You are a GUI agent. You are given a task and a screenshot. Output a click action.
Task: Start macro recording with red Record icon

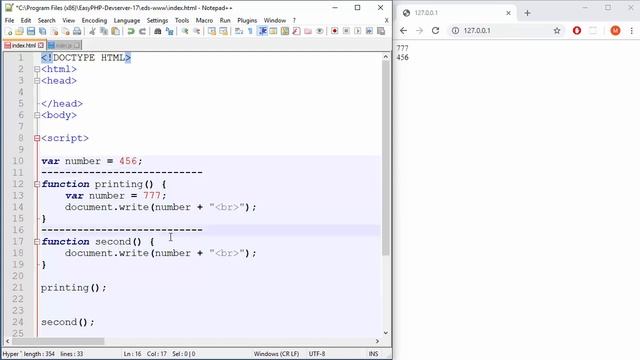(334, 31)
